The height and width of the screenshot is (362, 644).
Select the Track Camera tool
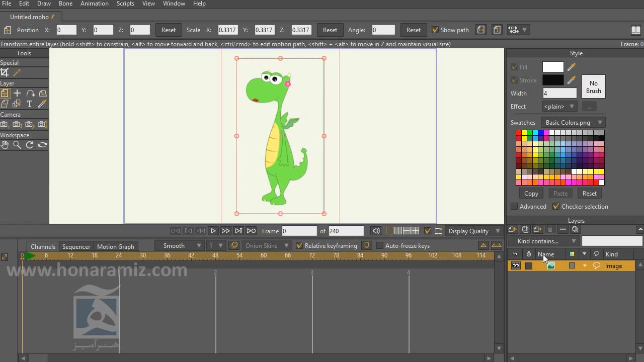(x=5, y=124)
